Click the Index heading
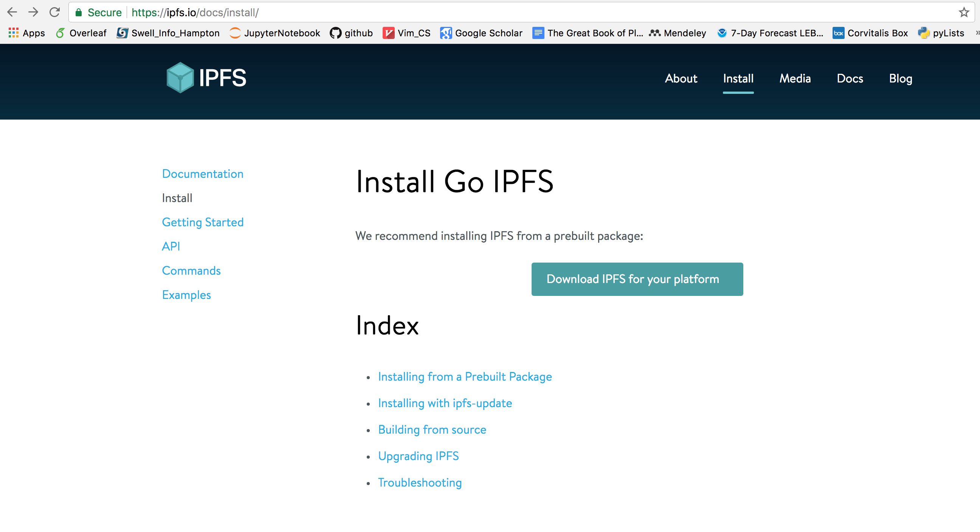The width and height of the screenshot is (980, 532). 387,326
